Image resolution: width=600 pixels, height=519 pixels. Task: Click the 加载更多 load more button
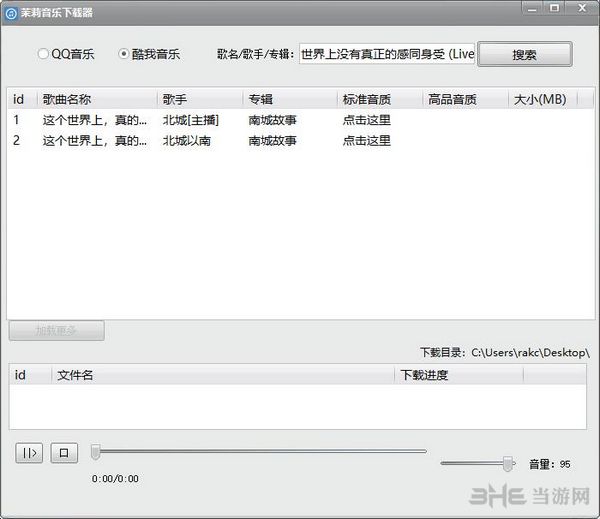(56, 330)
